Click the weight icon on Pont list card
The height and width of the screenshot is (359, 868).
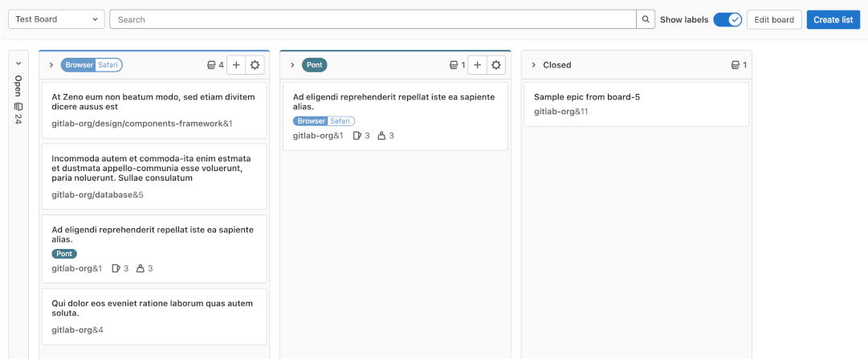[x=381, y=136]
